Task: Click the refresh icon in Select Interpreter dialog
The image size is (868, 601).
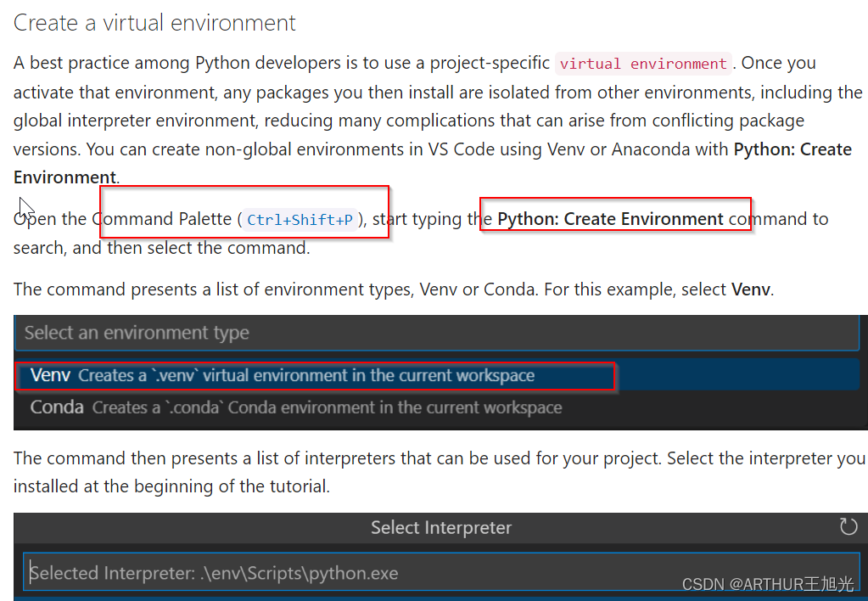Action: coord(848,527)
